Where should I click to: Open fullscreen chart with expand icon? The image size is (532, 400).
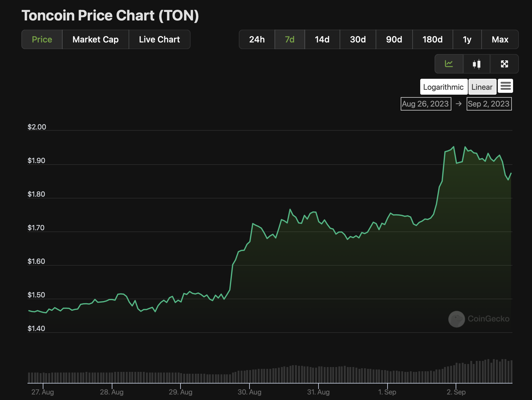click(505, 64)
